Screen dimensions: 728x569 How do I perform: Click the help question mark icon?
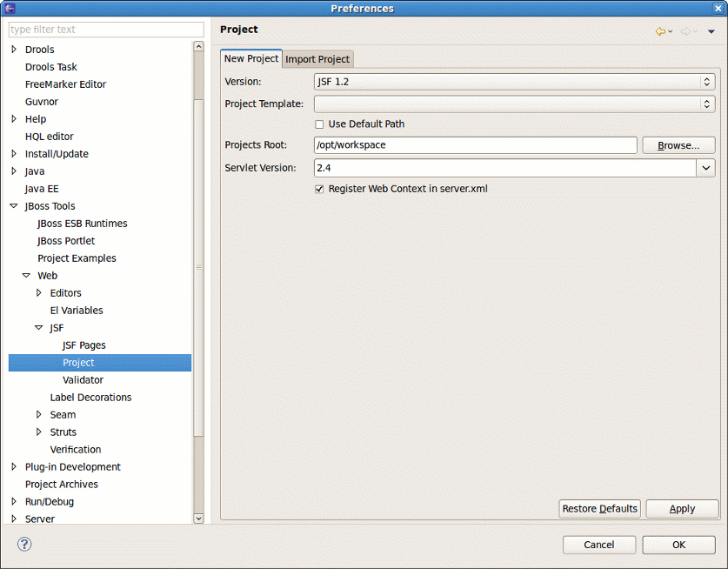23,544
